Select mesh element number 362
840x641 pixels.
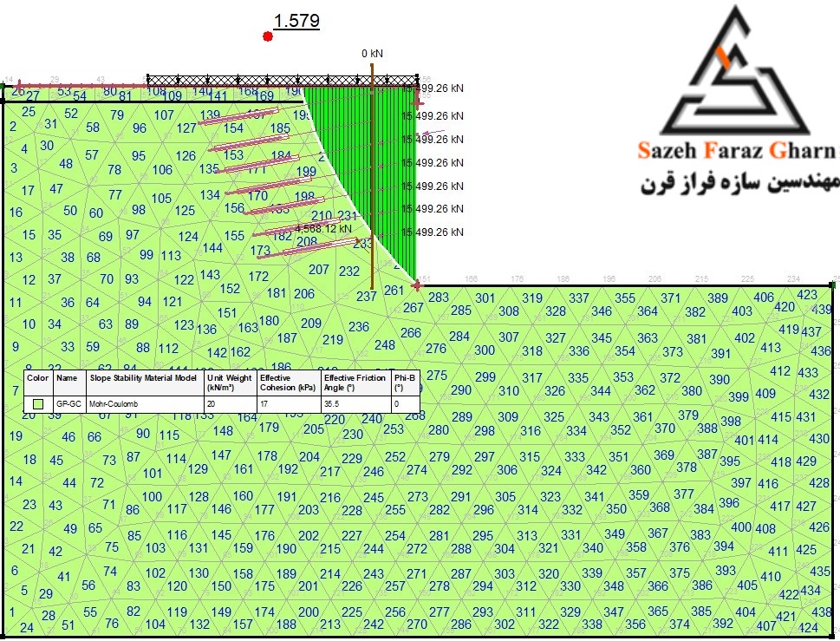pos(645,390)
